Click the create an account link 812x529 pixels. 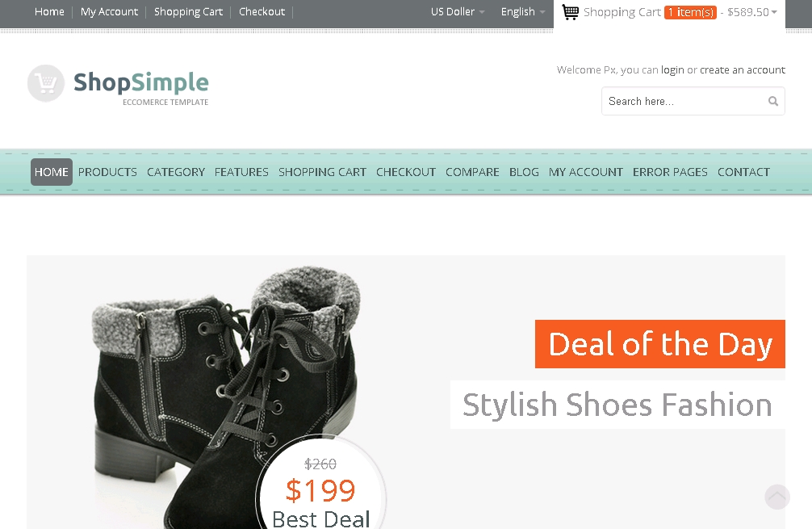[742, 70]
